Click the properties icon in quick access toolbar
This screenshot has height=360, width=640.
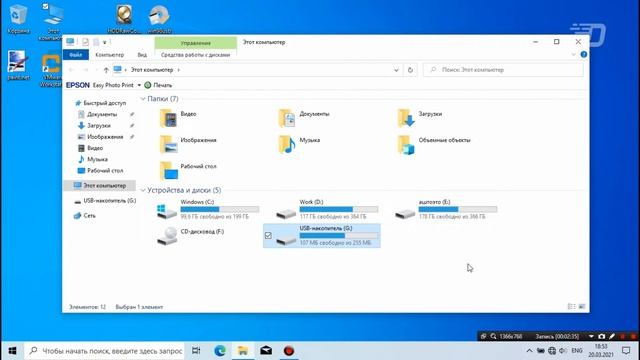pyautogui.click(x=85, y=42)
